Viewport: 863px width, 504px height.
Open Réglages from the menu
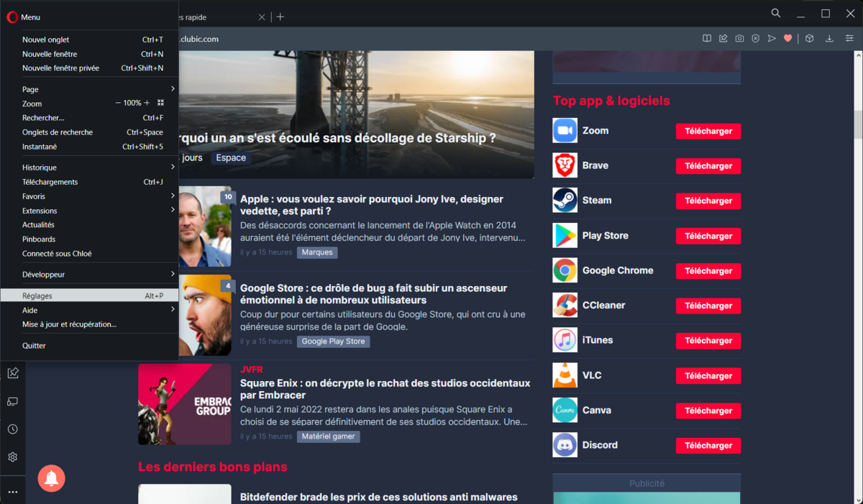pyautogui.click(x=89, y=295)
